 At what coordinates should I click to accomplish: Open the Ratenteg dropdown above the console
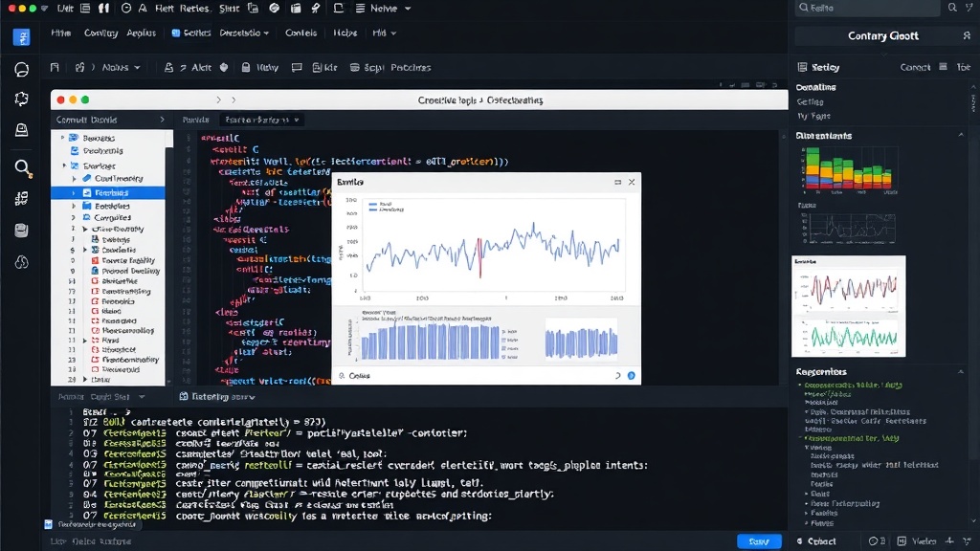pos(217,397)
